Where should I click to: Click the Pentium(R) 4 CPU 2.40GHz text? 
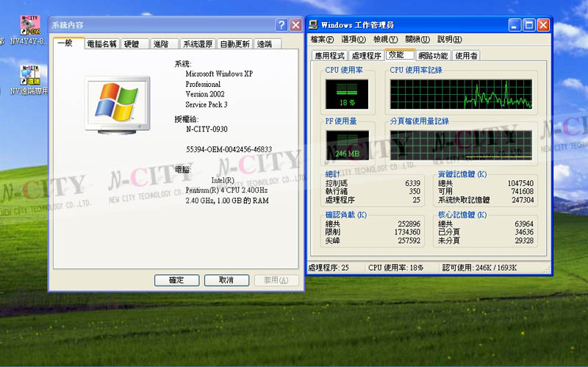tap(226, 190)
